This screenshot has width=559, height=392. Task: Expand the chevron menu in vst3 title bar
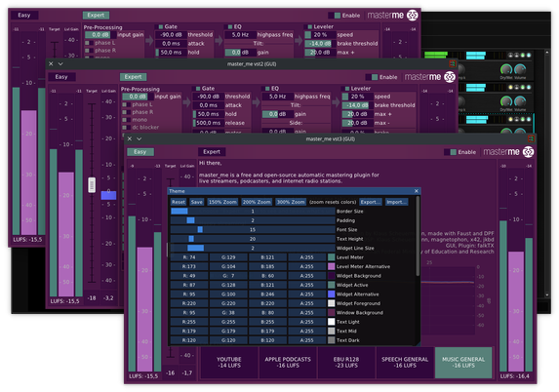tap(140, 139)
